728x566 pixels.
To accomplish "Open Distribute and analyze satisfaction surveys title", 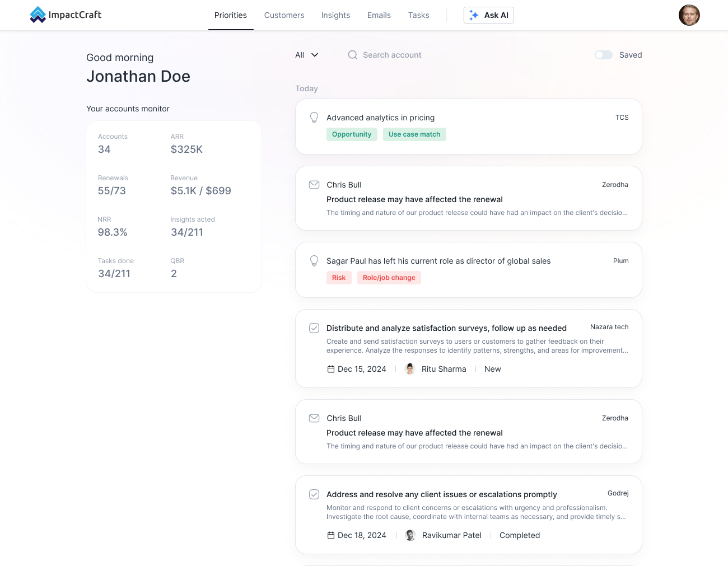I will pyautogui.click(x=446, y=328).
